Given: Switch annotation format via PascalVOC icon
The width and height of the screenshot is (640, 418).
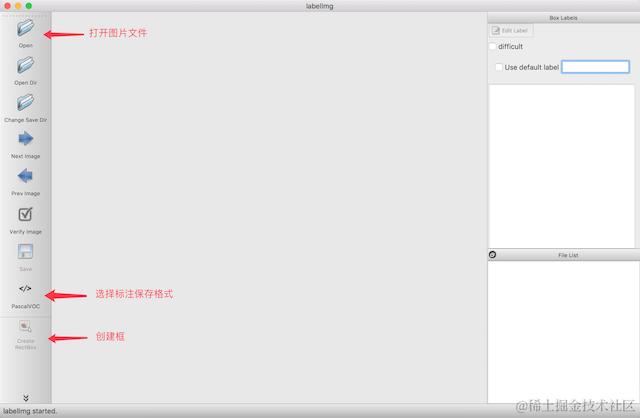Looking at the screenshot, I should coord(25,289).
